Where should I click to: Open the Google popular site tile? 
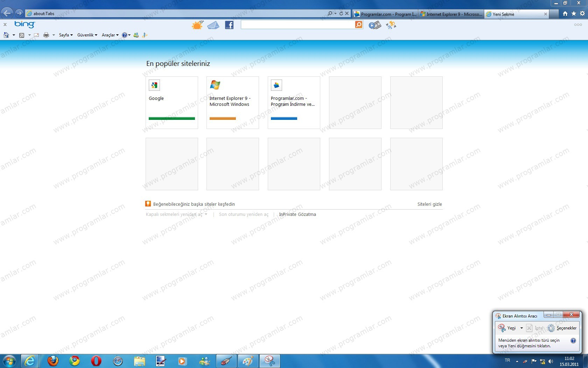171,102
